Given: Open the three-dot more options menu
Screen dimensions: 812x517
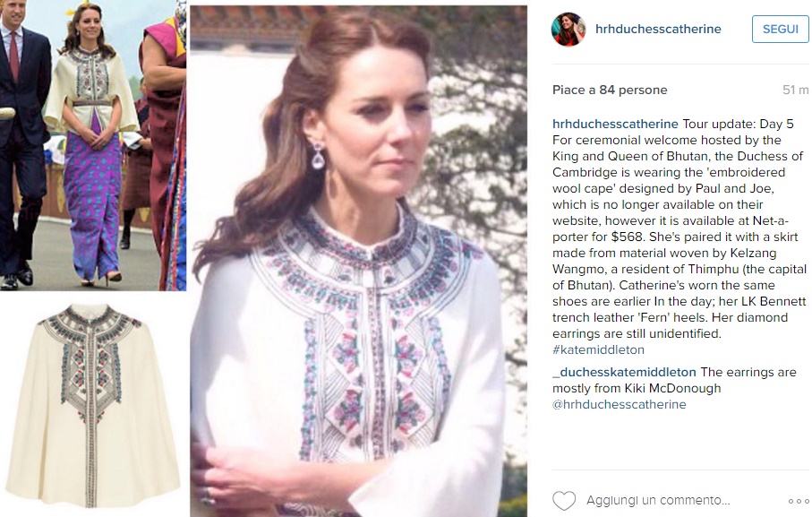Looking at the screenshot, I should tap(799, 501).
